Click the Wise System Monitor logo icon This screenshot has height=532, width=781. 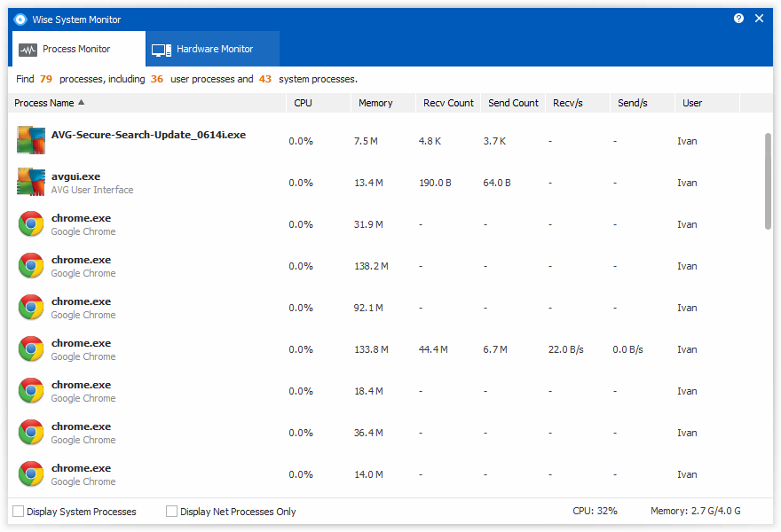coord(20,20)
